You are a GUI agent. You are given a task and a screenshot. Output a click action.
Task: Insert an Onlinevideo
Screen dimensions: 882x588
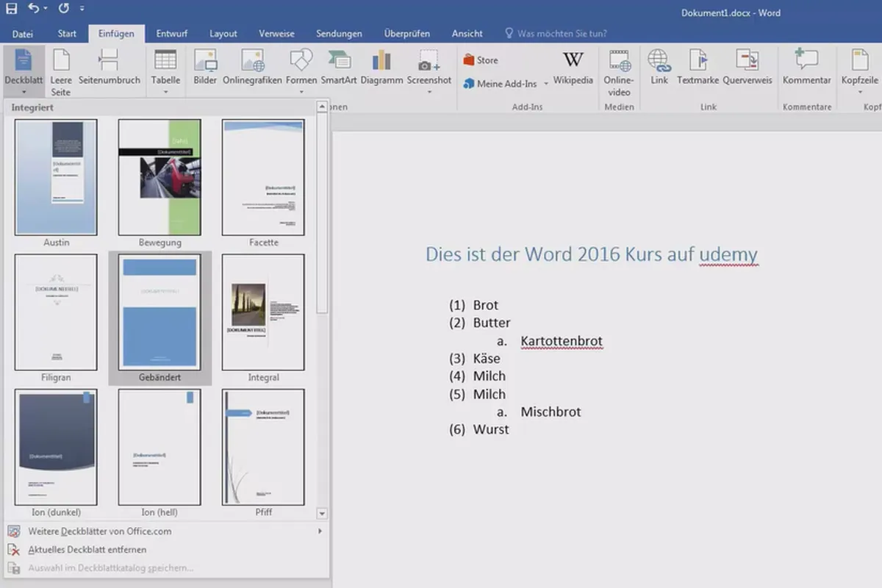(619, 72)
